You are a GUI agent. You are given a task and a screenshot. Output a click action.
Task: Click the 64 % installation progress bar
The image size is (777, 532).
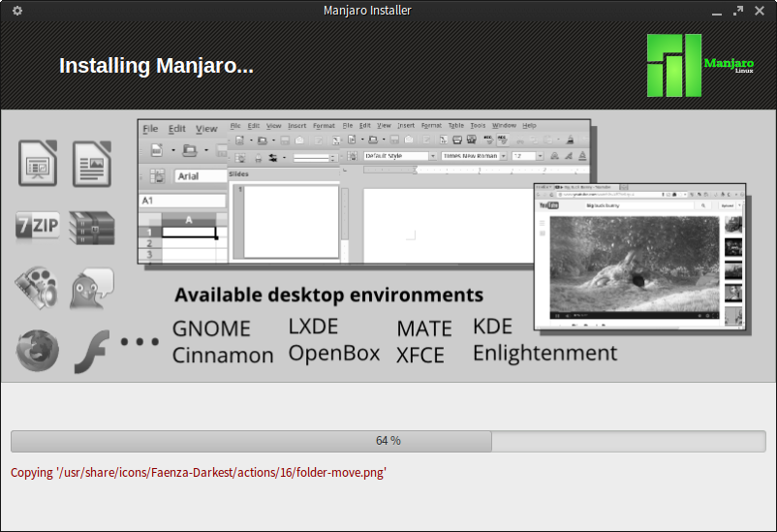point(388,441)
